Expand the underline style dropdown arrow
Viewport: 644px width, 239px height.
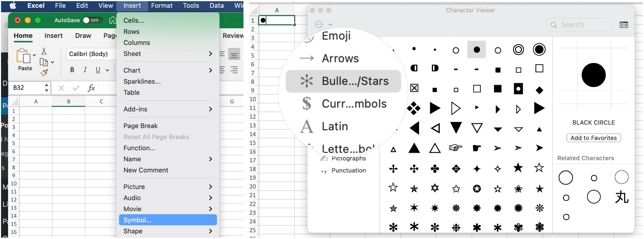tap(107, 70)
